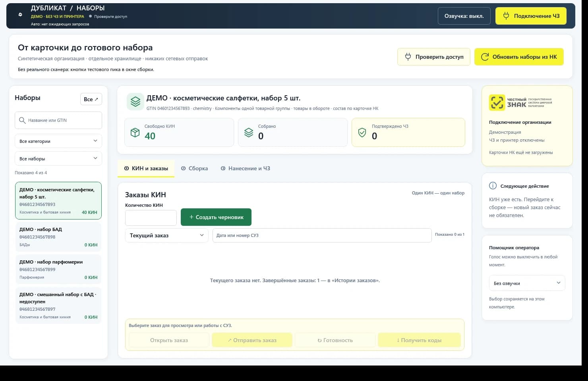
Task: Click the shield icon in Подтверждено ЧЗ card
Action: [x=362, y=133]
